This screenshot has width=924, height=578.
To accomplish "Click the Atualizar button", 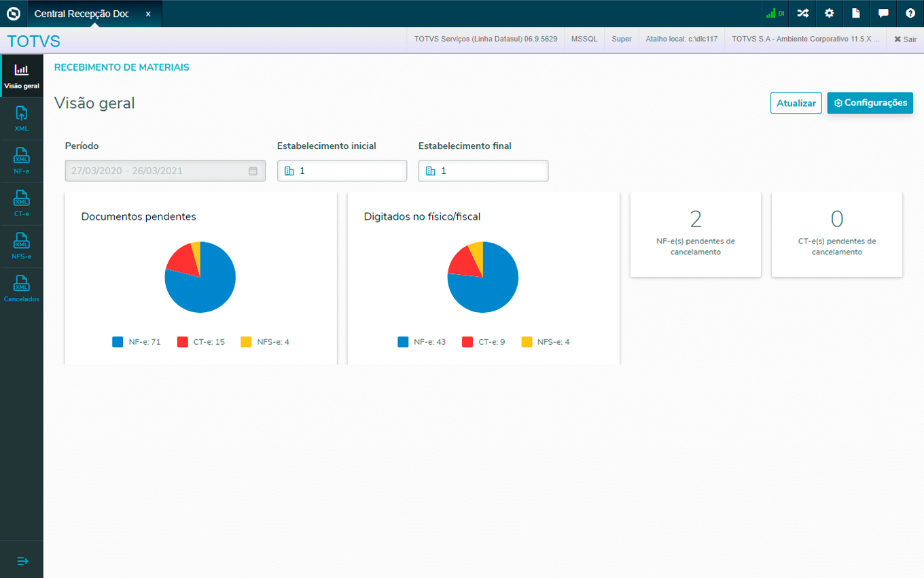I will click(x=796, y=103).
